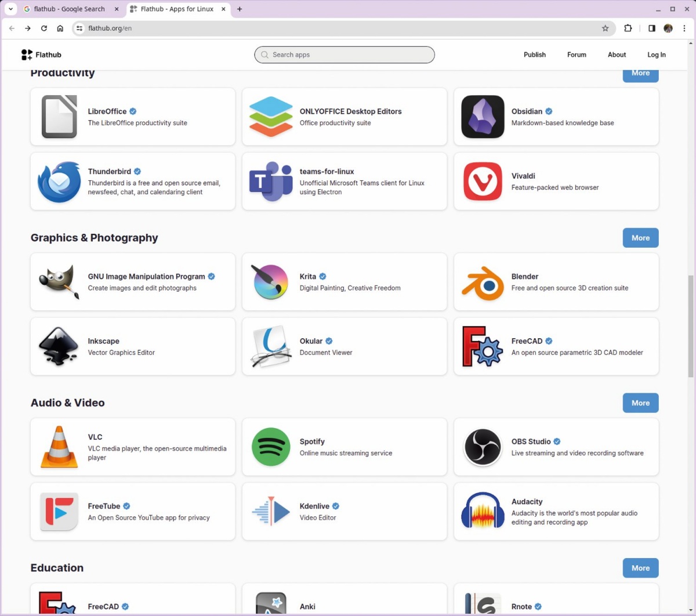Screen dimensions: 696x616
Task: Open a new tab with the plus button
Action: pyautogui.click(x=240, y=9)
